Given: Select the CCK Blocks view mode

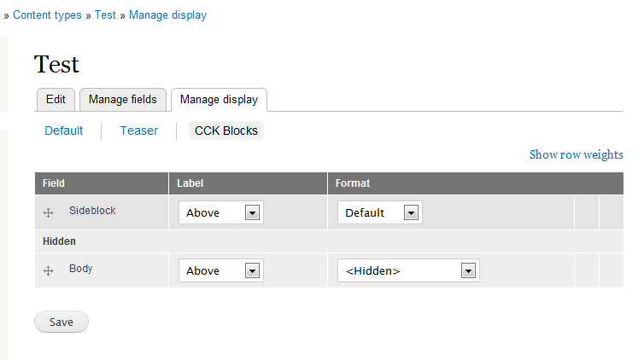Looking at the screenshot, I should 226,131.
